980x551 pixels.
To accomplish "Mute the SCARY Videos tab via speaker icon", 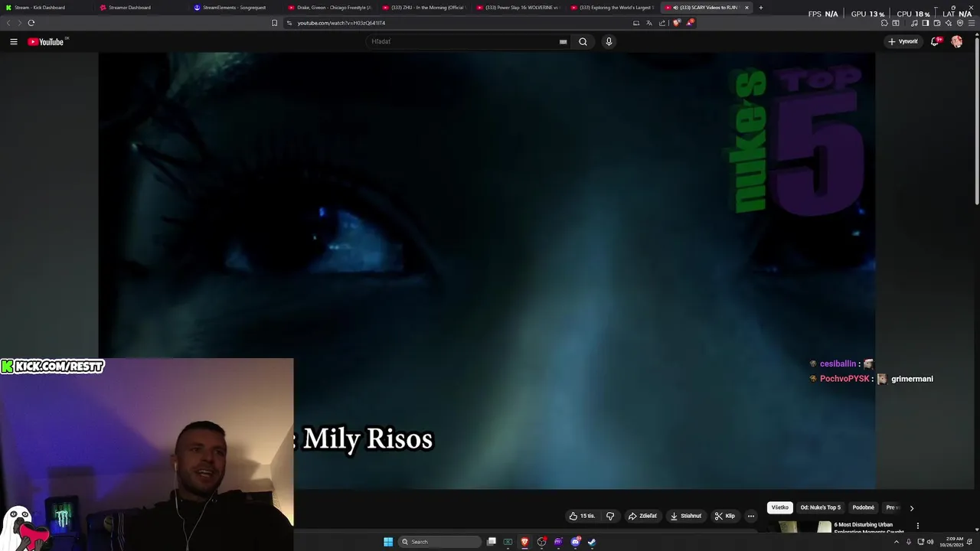I will (675, 8).
